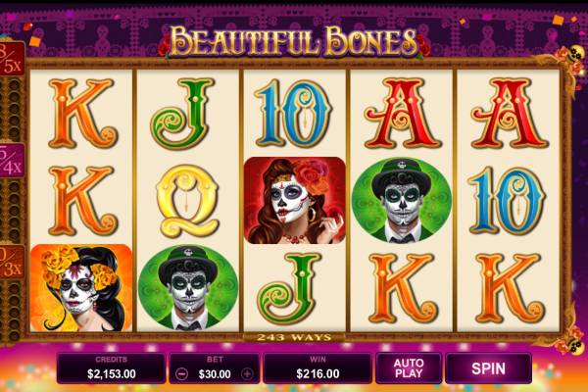Click the CREDITS balance display
Viewport: 588px width, 392px height.
(111, 368)
